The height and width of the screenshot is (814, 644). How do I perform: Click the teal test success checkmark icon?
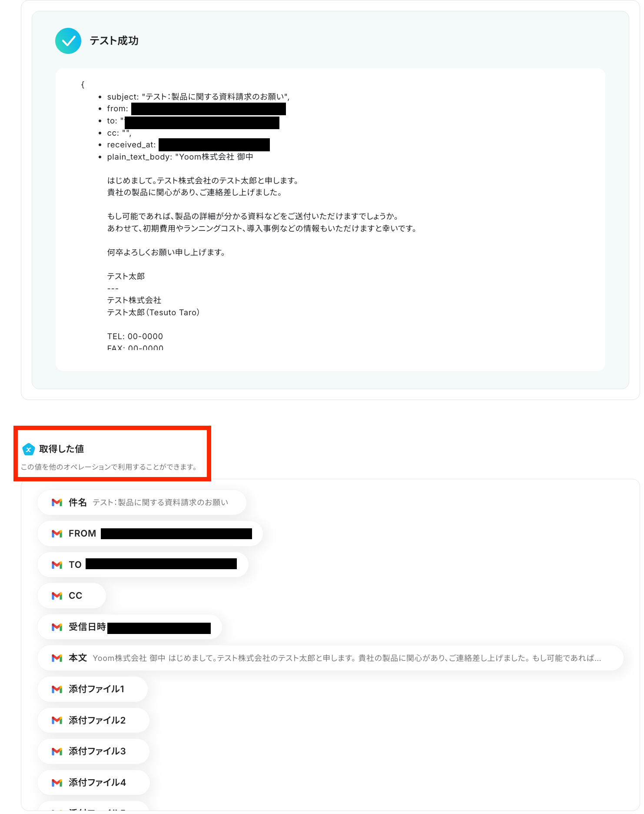click(68, 41)
